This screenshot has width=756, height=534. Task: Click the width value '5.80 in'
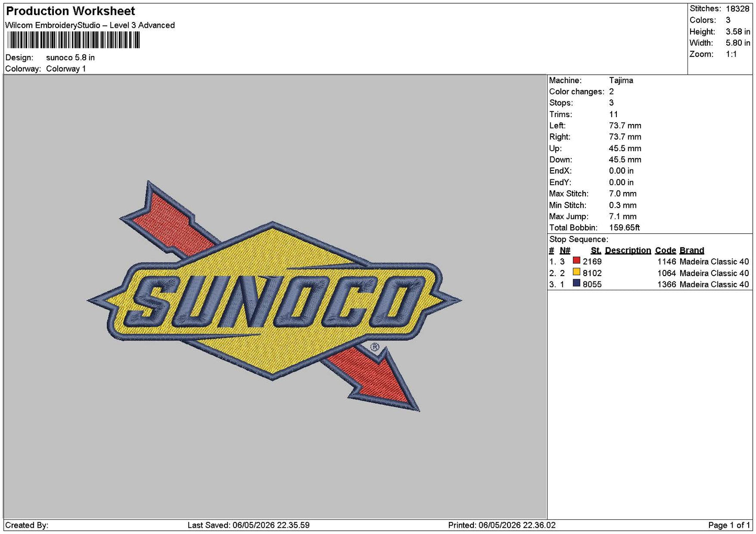[738, 43]
